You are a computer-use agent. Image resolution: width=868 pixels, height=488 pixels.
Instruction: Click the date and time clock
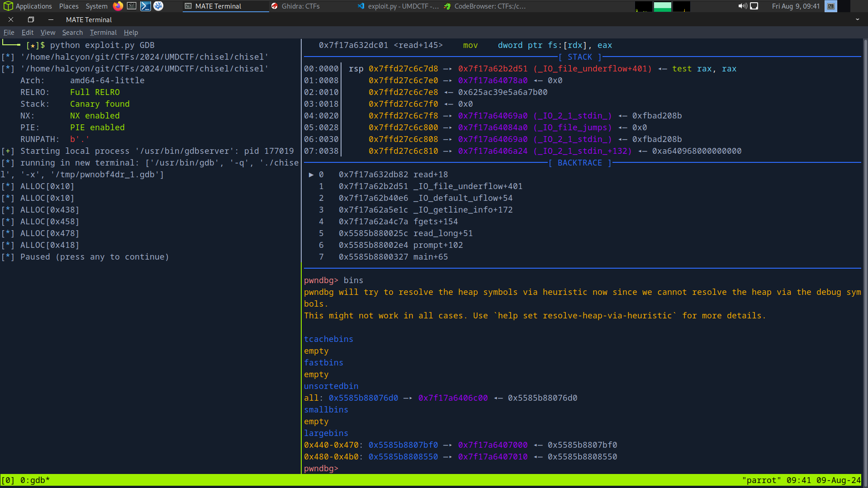[x=795, y=6]
